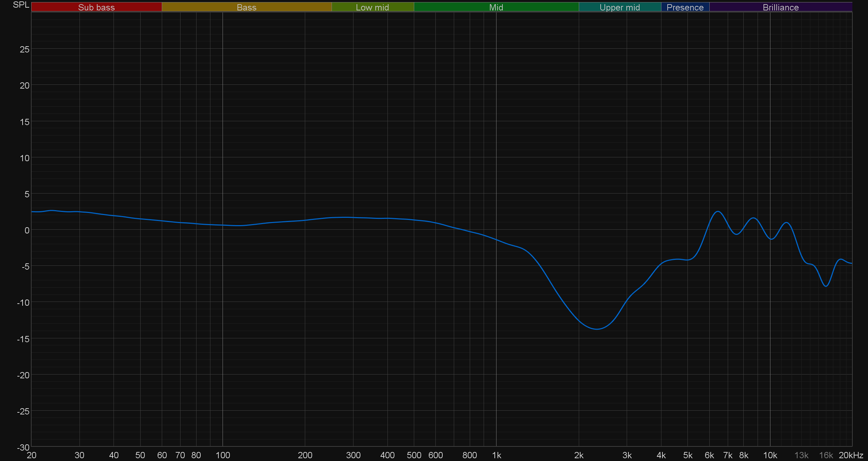868x461 pixels.
Task: Click the 1k frequency axis label
Action: tap(496, 455)
